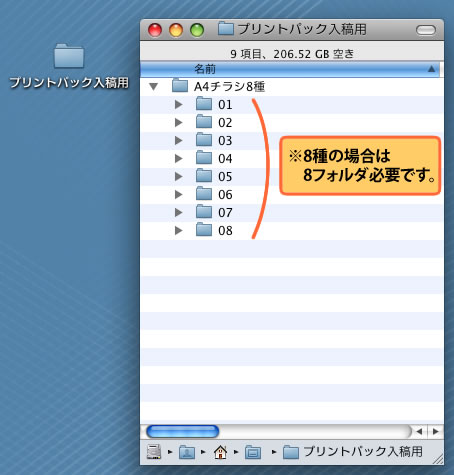Select the 06 folder row
454x475 pixels.
point(292,194)
